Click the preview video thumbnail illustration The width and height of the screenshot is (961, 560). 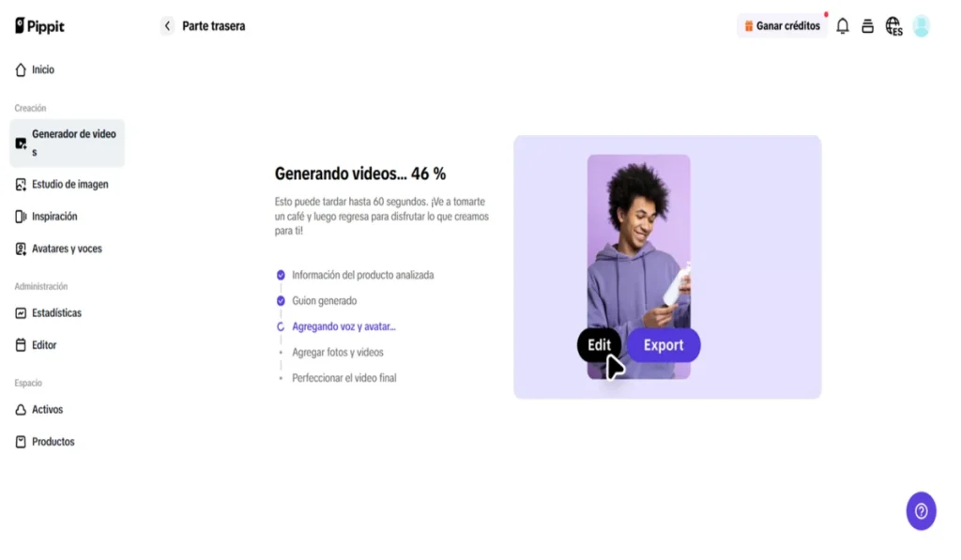pos(638,266)
